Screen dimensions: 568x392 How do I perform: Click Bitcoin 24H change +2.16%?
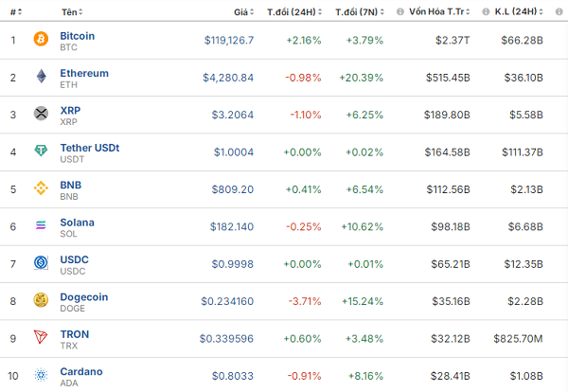[304, 40]
